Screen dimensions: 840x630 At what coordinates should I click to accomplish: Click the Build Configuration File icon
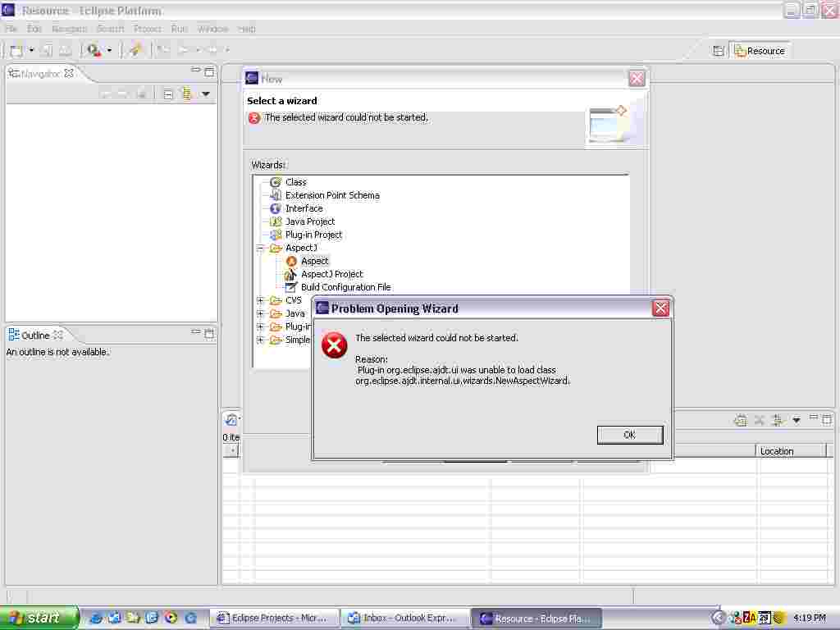(x=291, y=287)
